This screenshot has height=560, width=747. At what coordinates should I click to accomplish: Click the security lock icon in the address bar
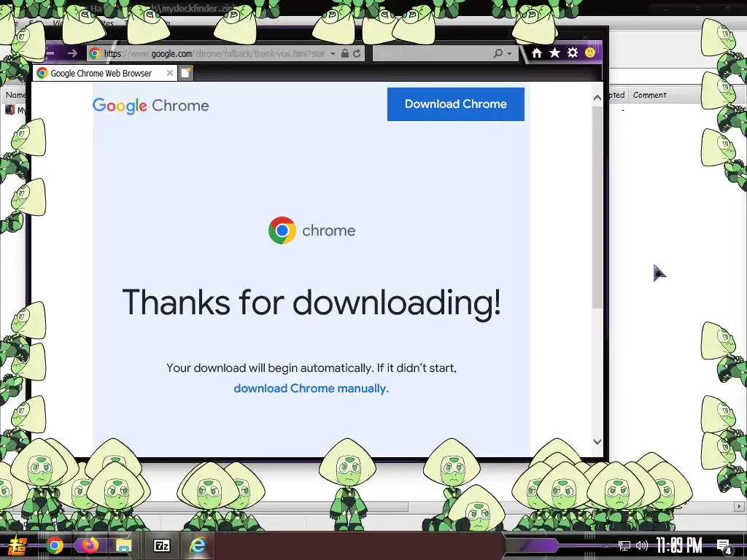[345, 53]
